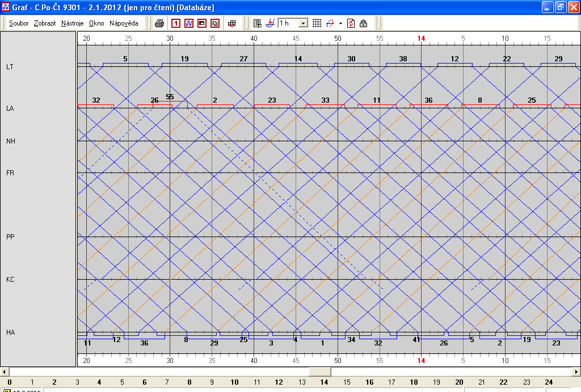The width and height of the screenshot is (581, 392).
Task: Click turnaround number 14 on the LT row
Action: point(298,59)
